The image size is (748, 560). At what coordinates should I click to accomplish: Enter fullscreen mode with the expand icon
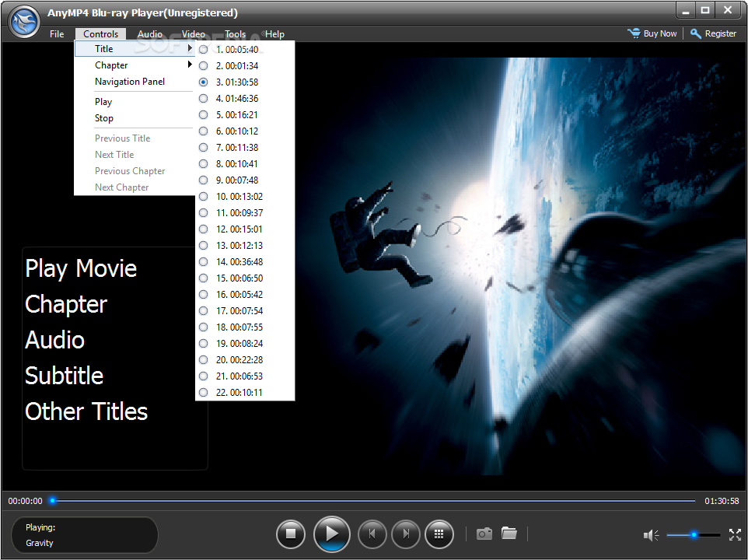click(735, 534)
